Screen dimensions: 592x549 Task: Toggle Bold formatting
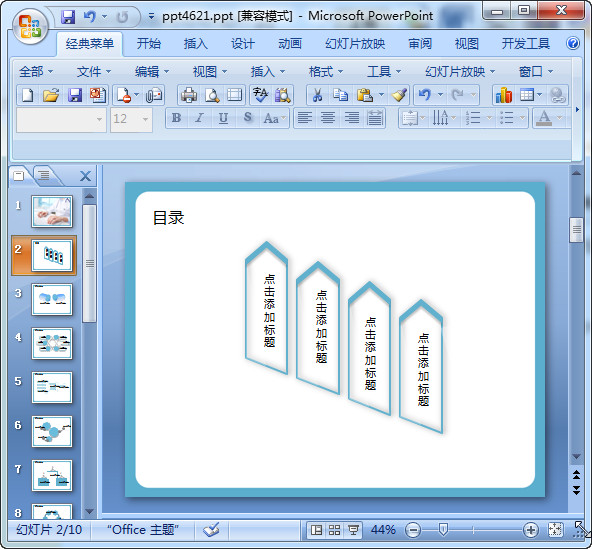[176, 118]
